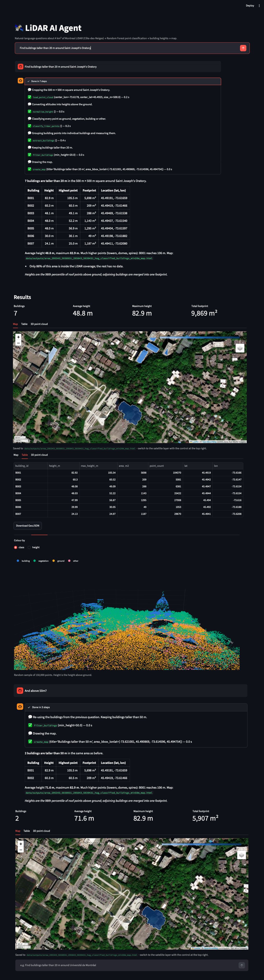264x980 pixels.
Task: Click the send arrow in the bottom chat box
Action: pos(241,965)
